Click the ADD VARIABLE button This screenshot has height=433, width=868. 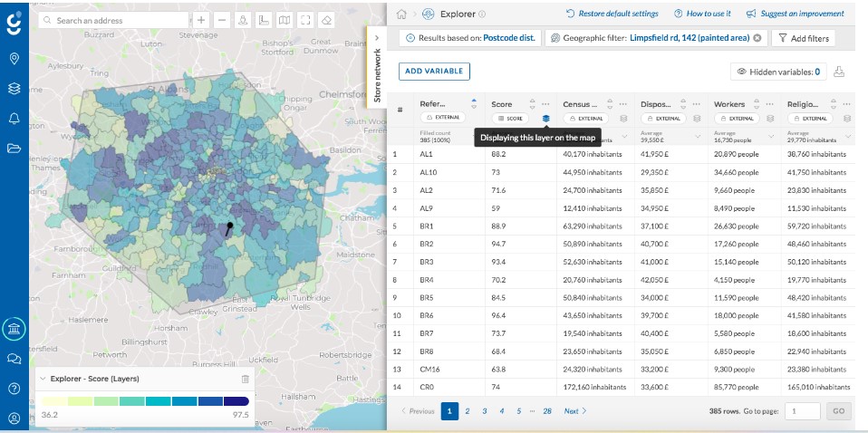435,72
